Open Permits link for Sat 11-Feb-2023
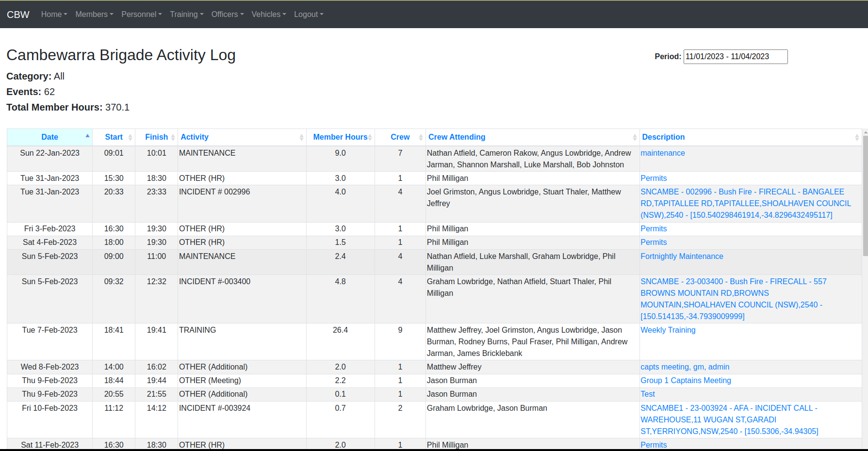Viewport: 868px width, 451px height. pyautogui.click(x=654, y=445)
